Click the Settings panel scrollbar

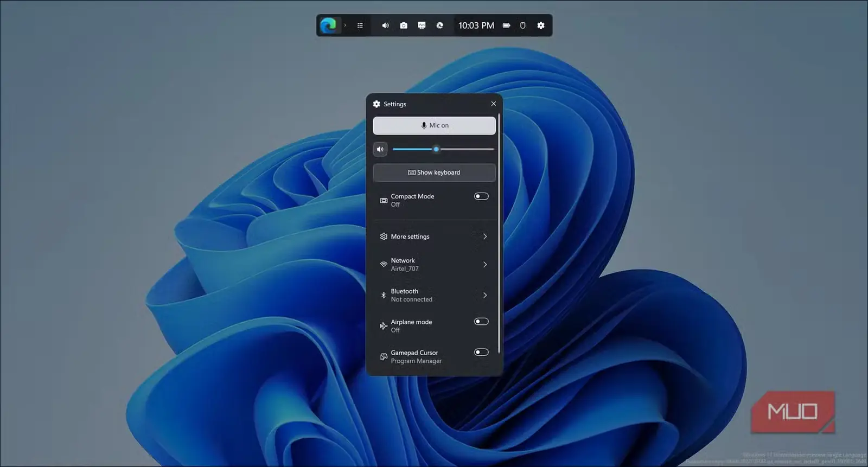point(499,233)
